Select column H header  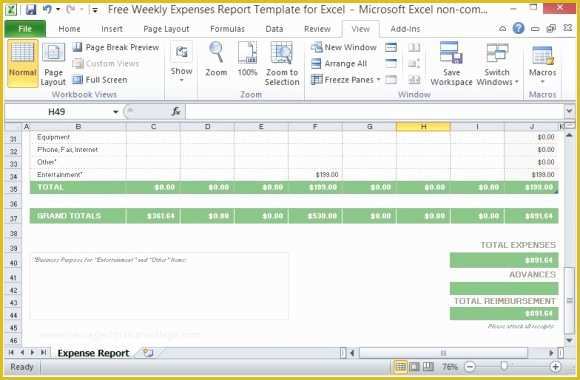click(x=423, y=127)
